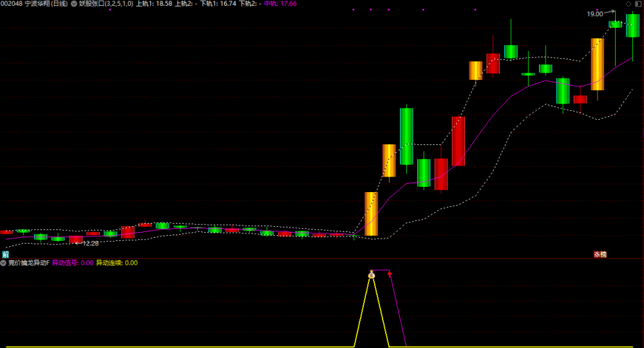Click the magenta 中轨: 17.66 value
Viewport: 644px width, 348px height.
[x=280, y=4]
